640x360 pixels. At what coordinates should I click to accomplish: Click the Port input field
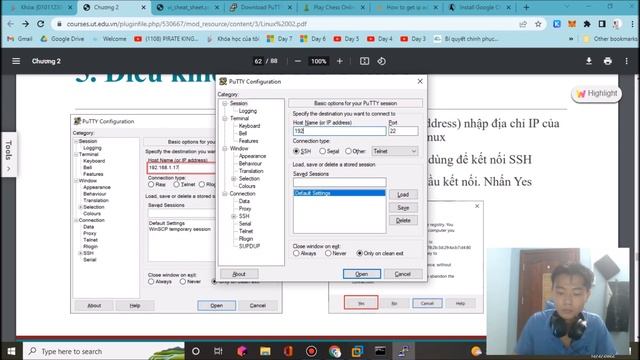click(x=403, y=131)
